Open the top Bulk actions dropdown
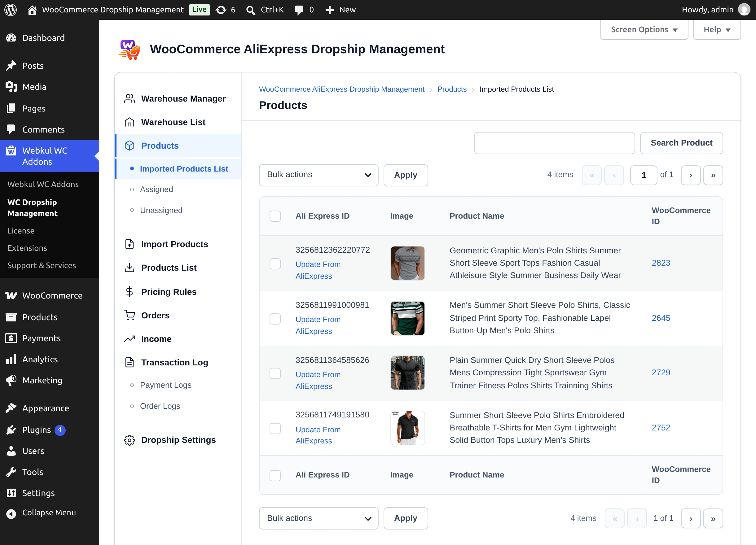 click(x=319, y=175)
